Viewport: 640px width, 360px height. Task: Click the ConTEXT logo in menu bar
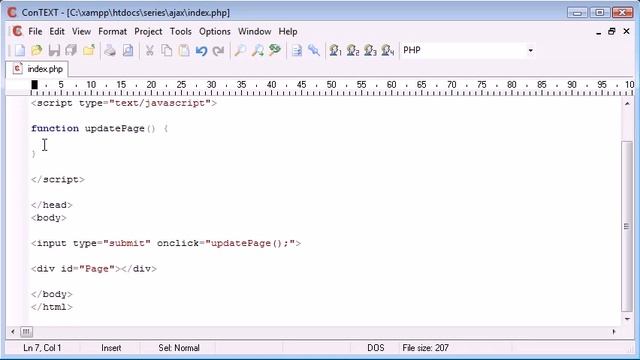[x=17, y=31]
